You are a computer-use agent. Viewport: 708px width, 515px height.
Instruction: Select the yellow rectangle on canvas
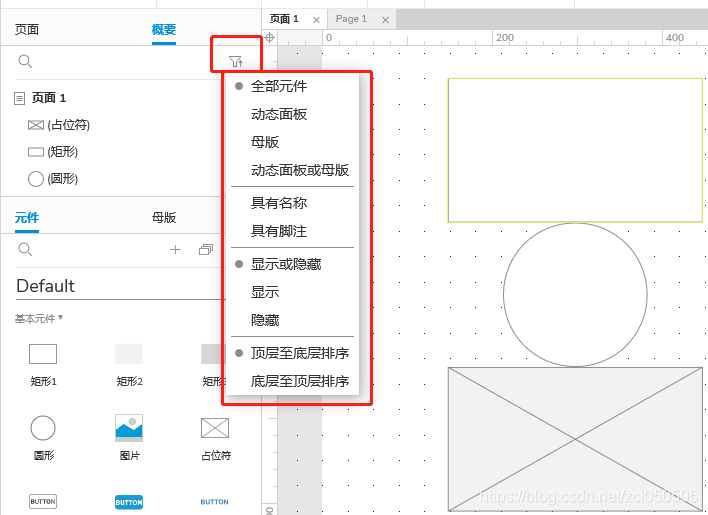click(x=575, y=150)
